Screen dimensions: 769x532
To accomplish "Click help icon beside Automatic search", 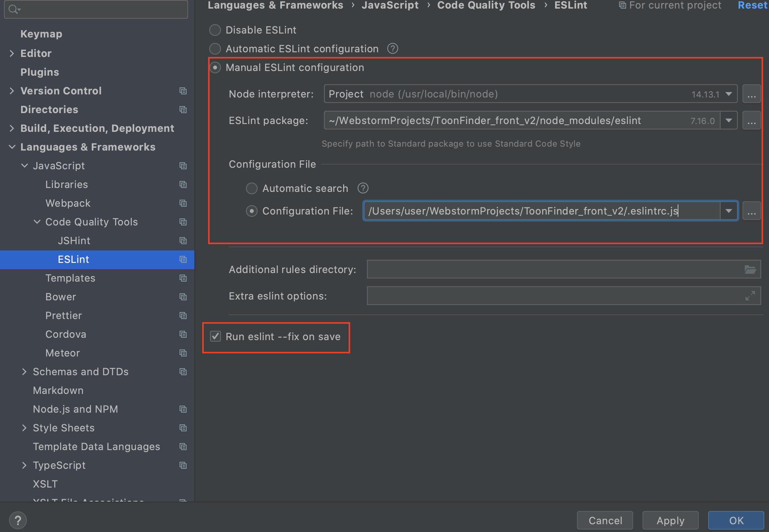I will tap(363, 188).
